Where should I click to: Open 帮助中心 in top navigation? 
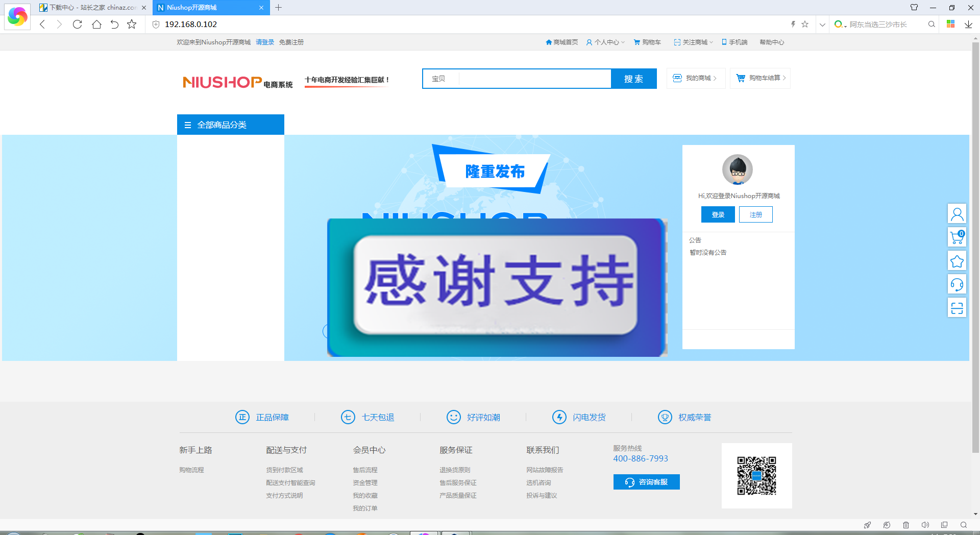[772, 42]
